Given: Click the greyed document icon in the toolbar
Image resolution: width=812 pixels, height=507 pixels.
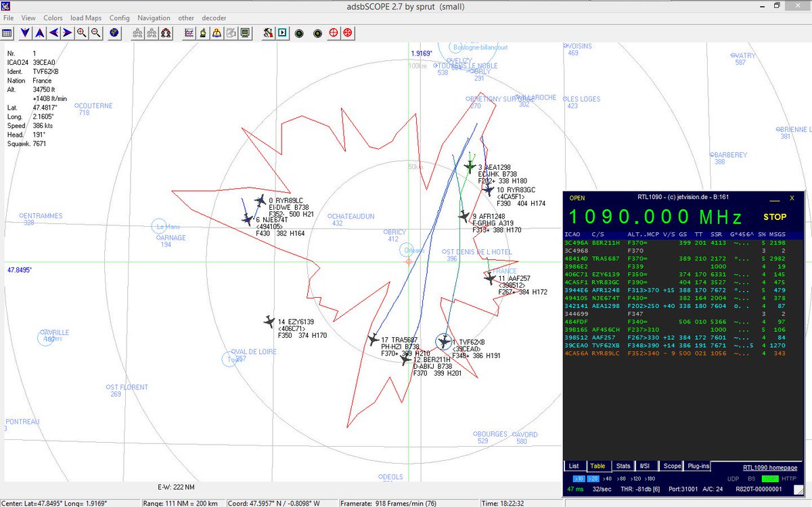Looking at the screenshot, I should (231, 32).
